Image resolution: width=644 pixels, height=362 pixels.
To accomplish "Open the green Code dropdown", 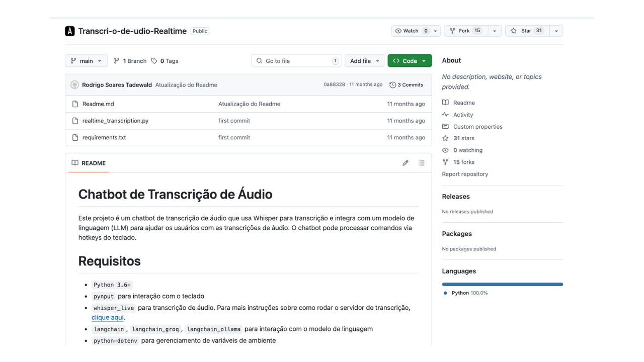I will point(410,61).
